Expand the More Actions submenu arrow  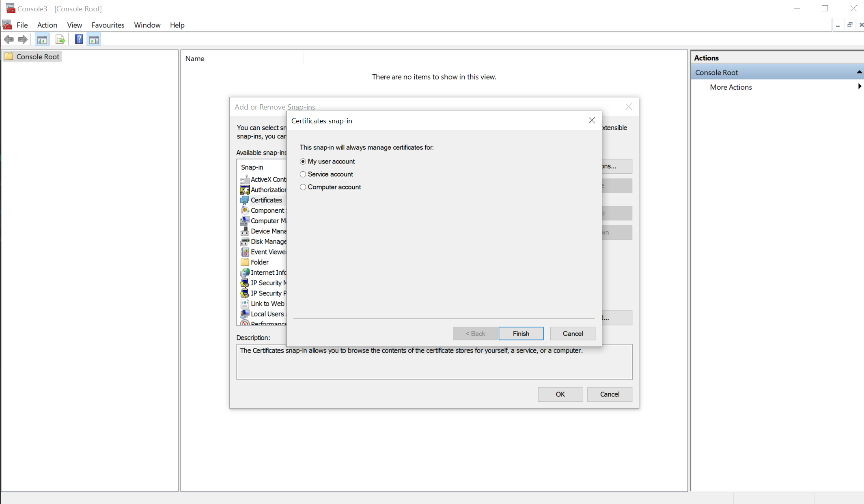(x=859, y=87)
